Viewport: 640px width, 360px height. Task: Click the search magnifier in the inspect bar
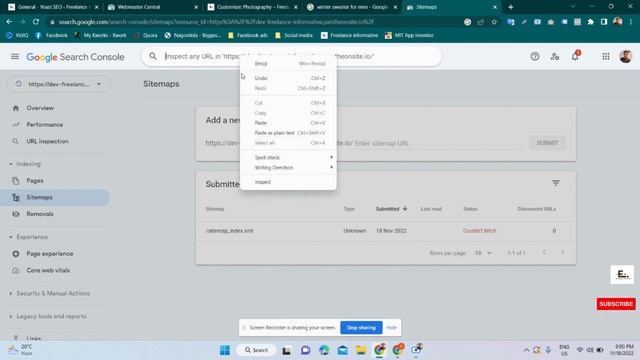[153, 56]
